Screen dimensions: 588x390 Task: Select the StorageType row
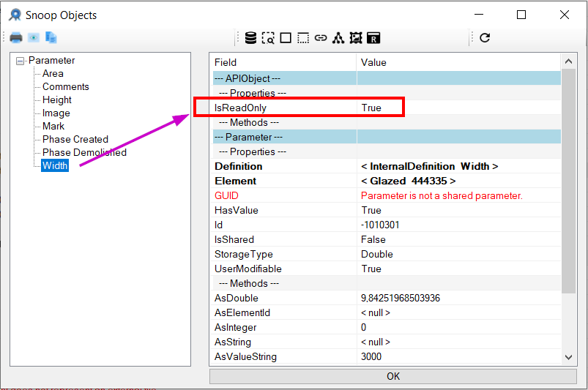(387, 254)
